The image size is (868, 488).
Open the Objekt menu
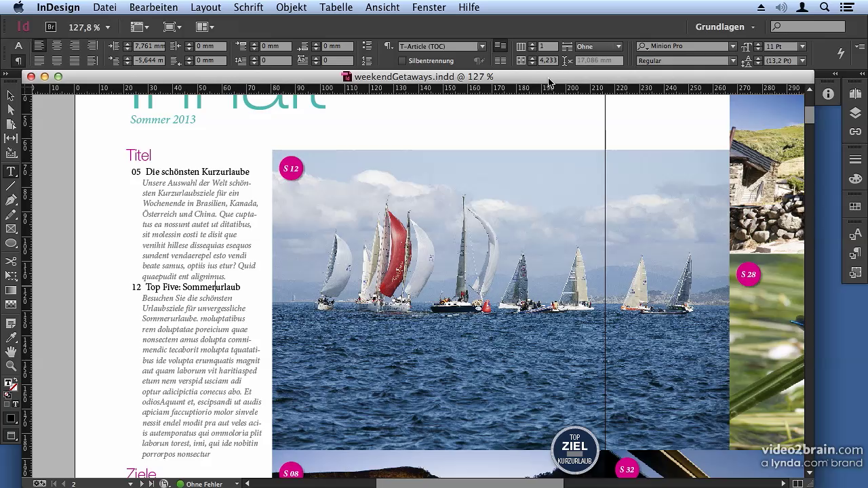coord(292,7)
